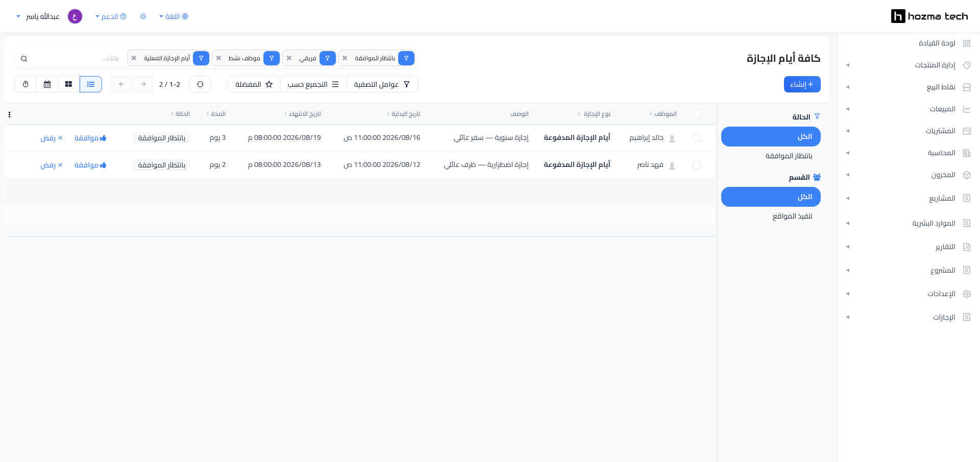Remove the موظف نشط filter chip

click(x=218, y=58)
